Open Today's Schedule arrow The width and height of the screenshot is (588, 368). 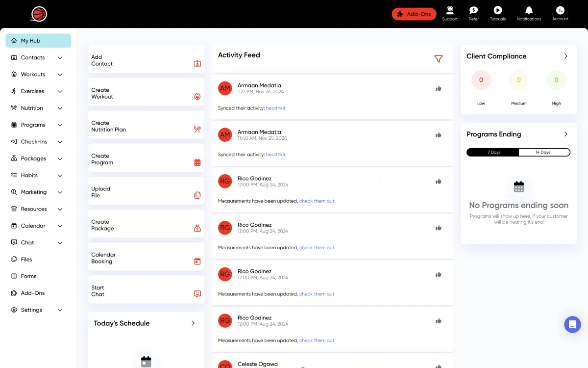click(x=193, y=323)
